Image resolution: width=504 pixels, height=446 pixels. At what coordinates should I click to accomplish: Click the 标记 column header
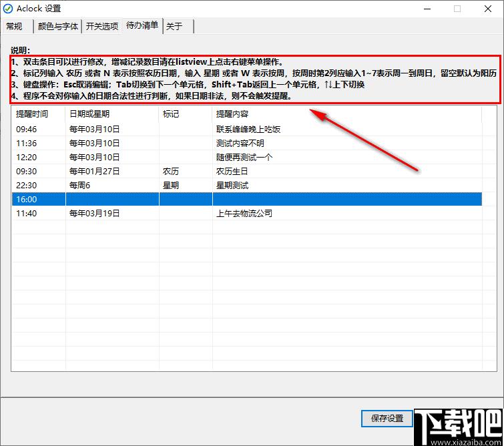[x=186, y=114]
